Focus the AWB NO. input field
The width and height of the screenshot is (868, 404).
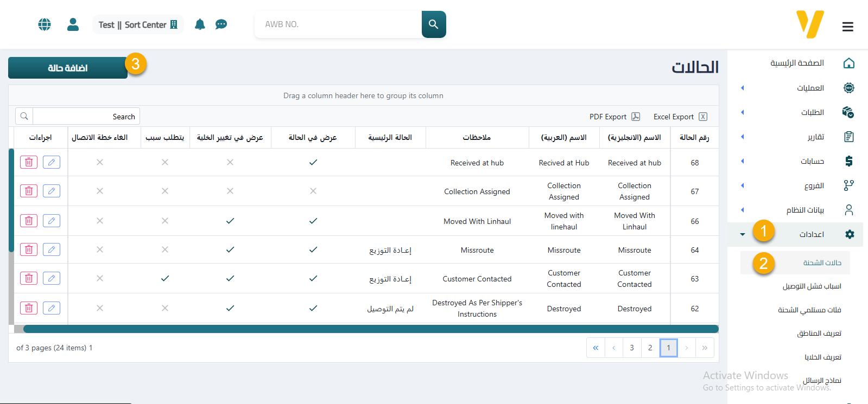(338, 24)
